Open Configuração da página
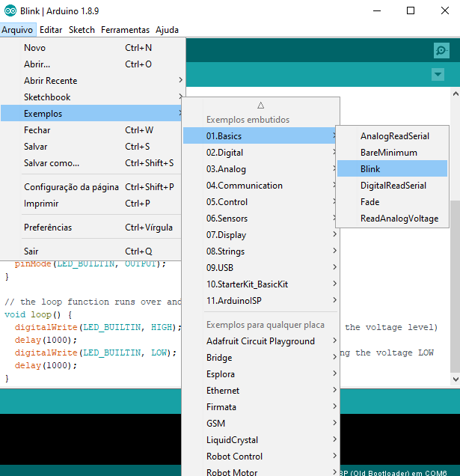The width and height of the screenshot is (460, 476). coord(91,186)
